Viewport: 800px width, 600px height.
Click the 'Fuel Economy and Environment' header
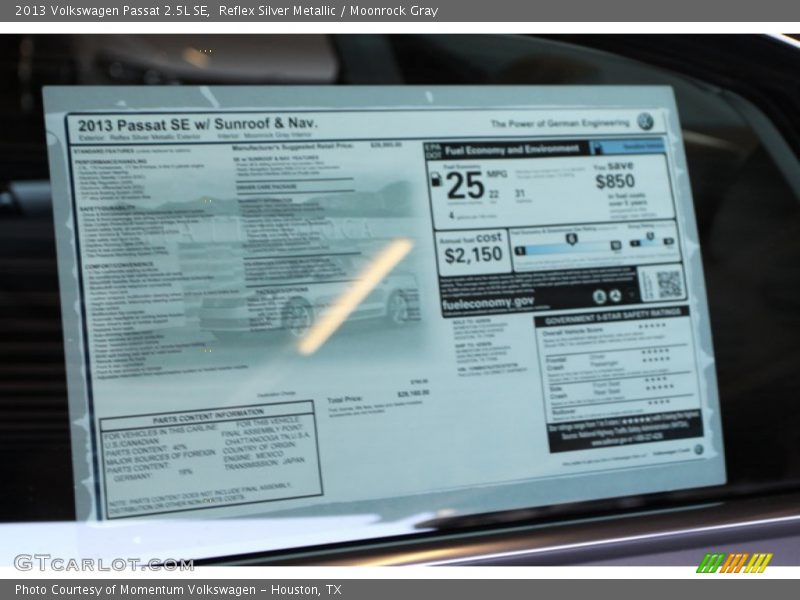click(512, 149)
